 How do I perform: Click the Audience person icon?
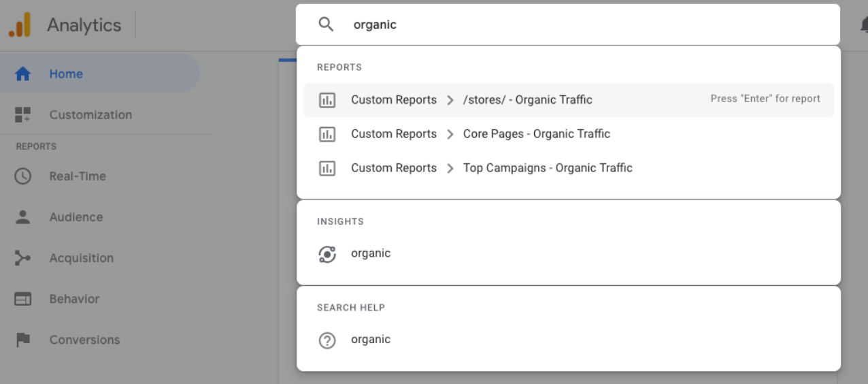[23, 217]
